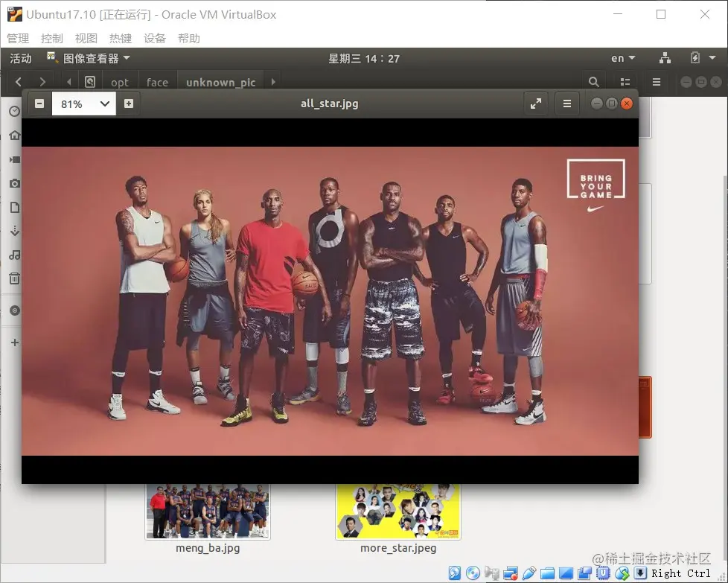Viewport: 728px width, 583px height.
Task: Open image viewer hamburger menu
Action: 567,103
